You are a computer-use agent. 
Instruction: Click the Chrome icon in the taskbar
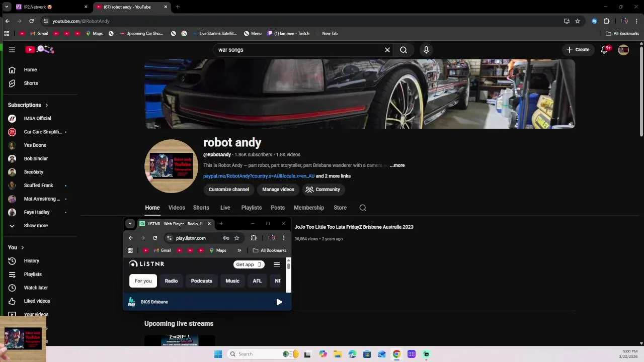click(396, 354)
